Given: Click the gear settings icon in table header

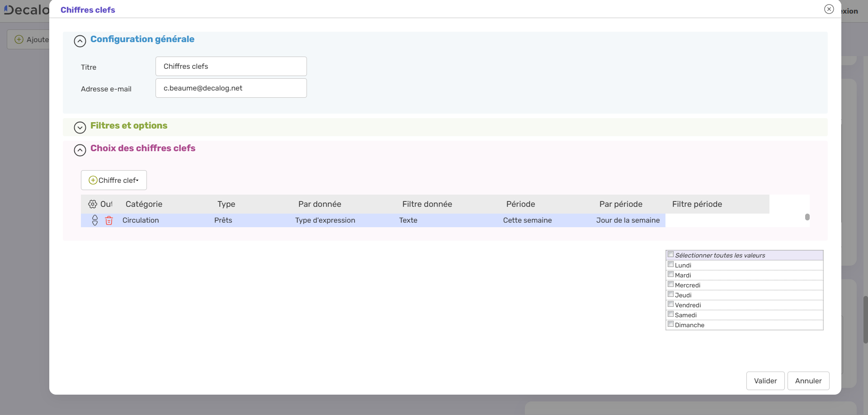Looking at the screenshot, I should coord(93,204).
